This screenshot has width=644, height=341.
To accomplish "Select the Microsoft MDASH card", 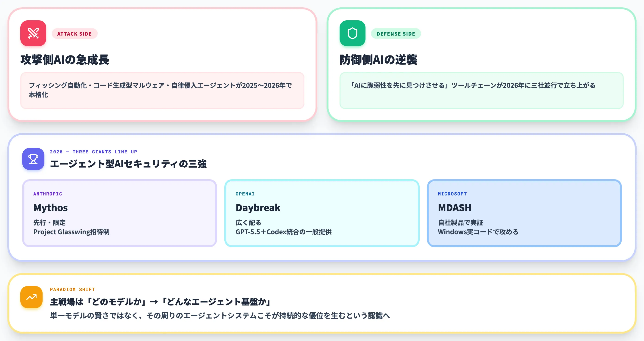I will click(x=524, y=213).
